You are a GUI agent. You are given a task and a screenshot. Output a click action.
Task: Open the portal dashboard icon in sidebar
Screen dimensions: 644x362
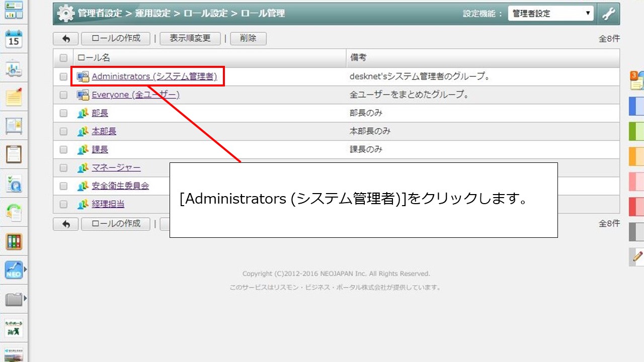pyautogui.click(x=14, y=10)
